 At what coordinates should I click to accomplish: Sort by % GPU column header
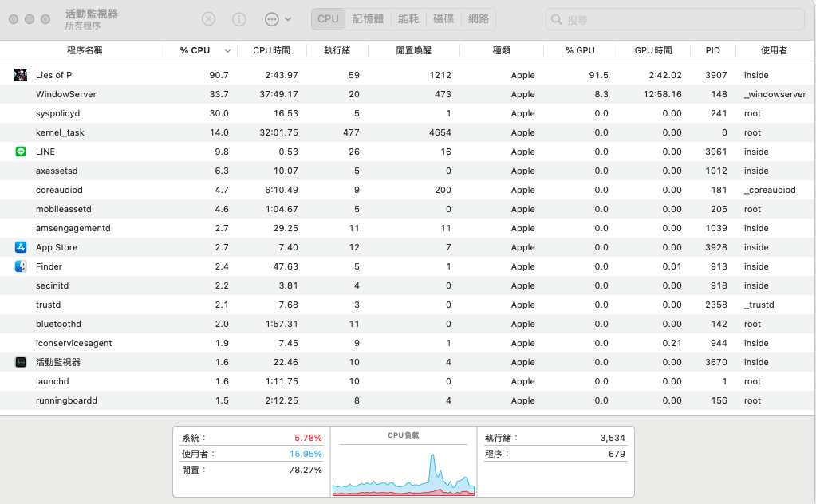click(580, 50)
